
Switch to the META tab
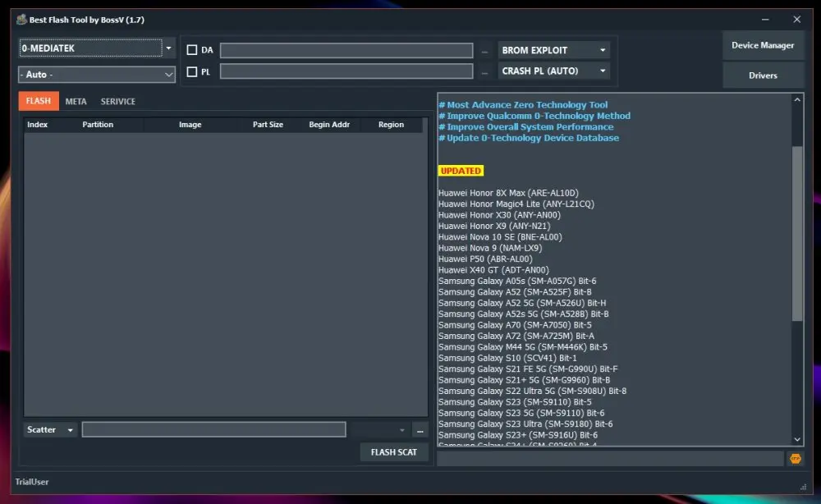pyautogui.click(x=76, y=102)
